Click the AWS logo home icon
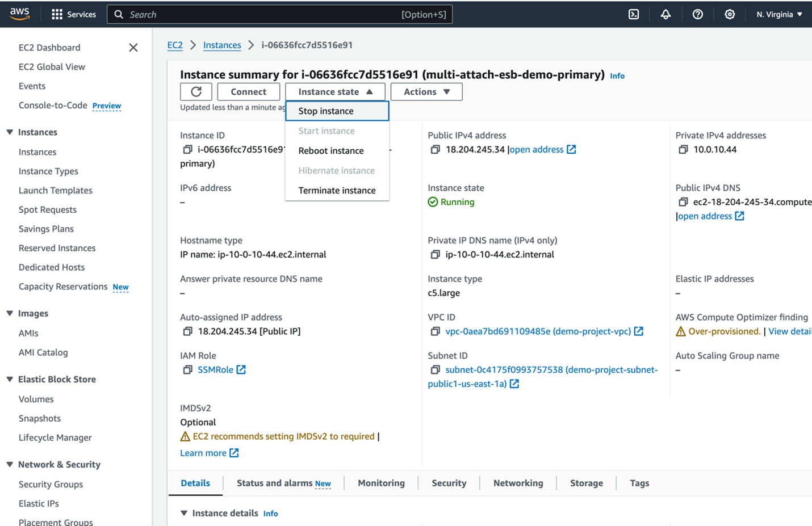Image resolution: width=812 pixels, height=526 pixels. (x=19, y=14)
